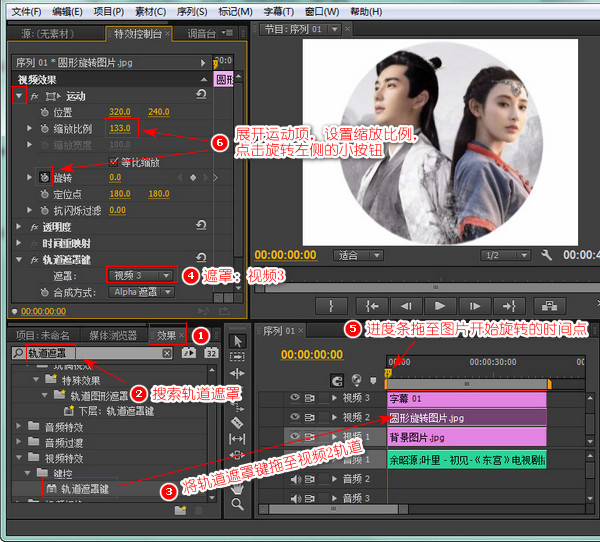Add a keyframe diamond for 旋转

(x=193, y=178)
